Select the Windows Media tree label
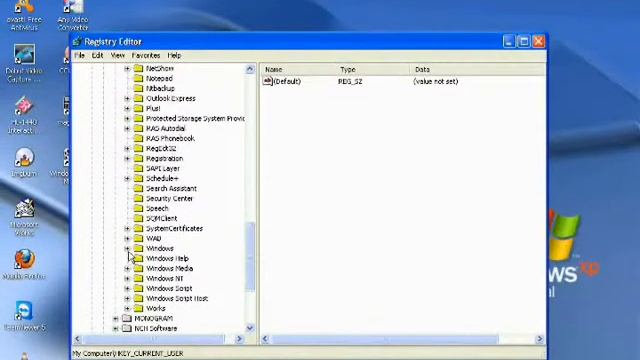The height and width of the screenshot is (360, 640). 169,269
